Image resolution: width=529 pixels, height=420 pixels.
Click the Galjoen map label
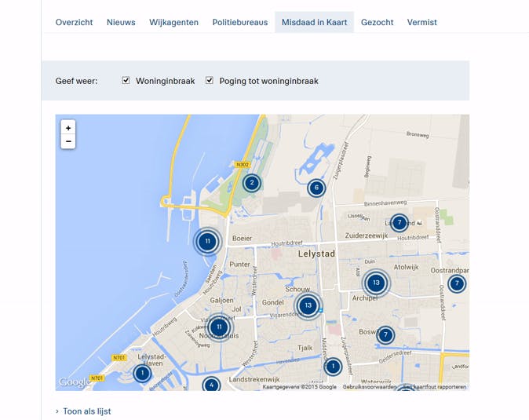coord(221,300)
